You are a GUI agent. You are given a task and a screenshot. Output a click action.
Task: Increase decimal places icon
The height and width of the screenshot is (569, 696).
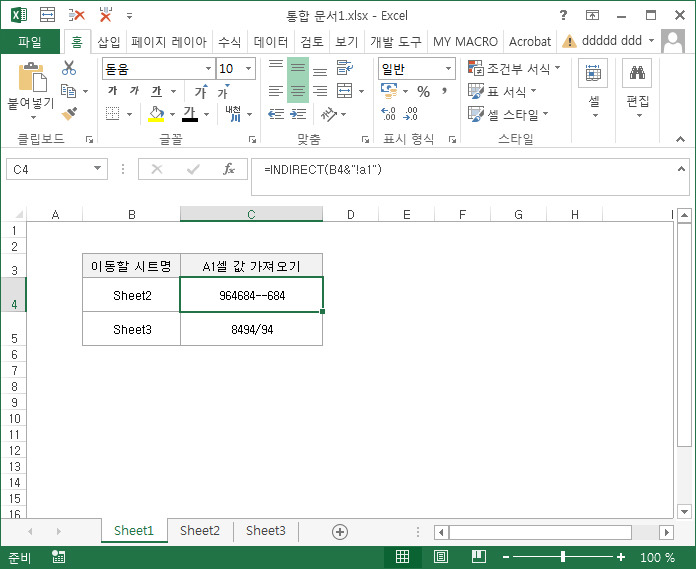[388, 114]
